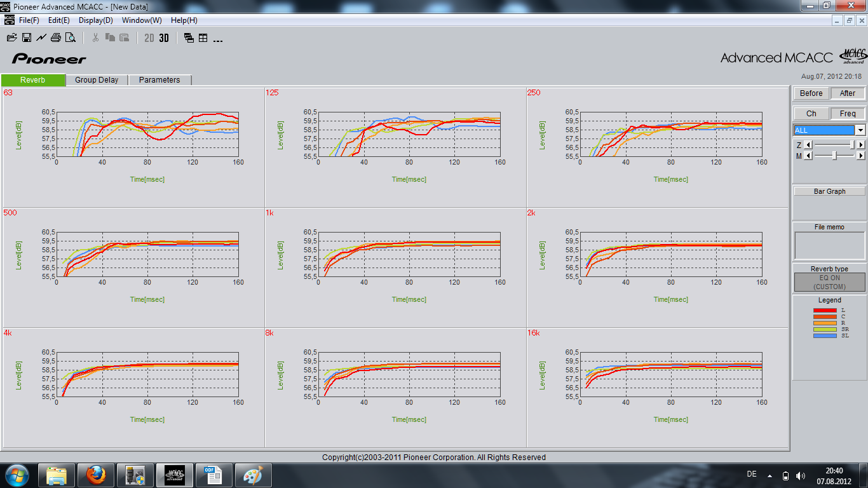Cascade windows using the toolbar icon
The width and height of the screenshot is (868, 488).
point(189,38)
